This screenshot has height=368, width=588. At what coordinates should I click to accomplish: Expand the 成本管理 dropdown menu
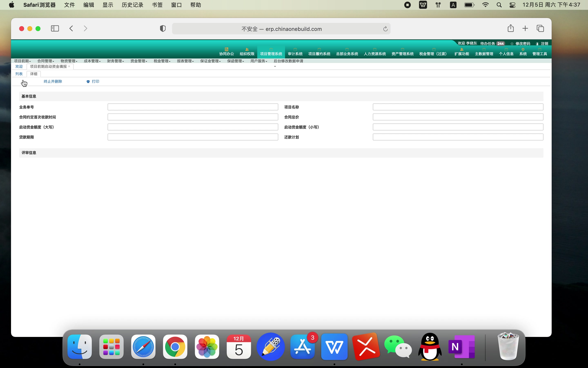click(x=92, y=61)
